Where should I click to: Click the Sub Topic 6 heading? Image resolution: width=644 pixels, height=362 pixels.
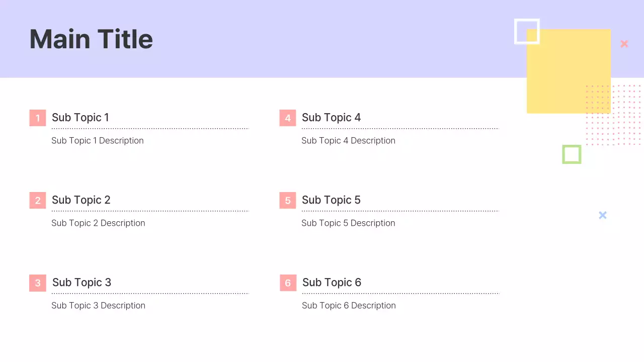click(x=332, y=283)
